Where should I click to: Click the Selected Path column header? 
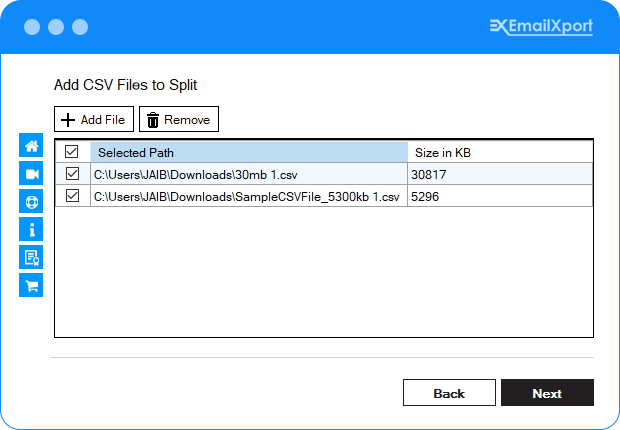click(x=248, y=152)
